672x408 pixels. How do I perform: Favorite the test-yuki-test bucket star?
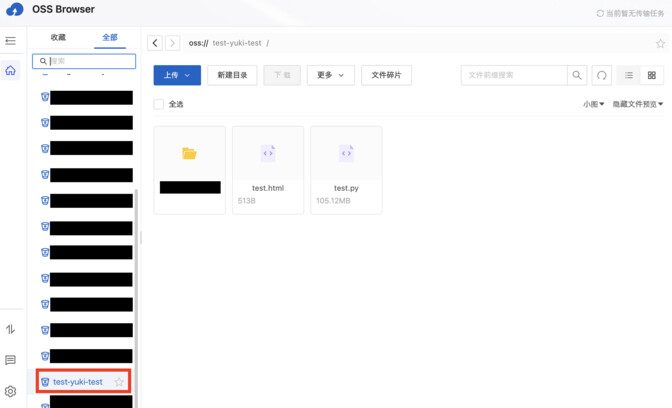coord(119,382)
